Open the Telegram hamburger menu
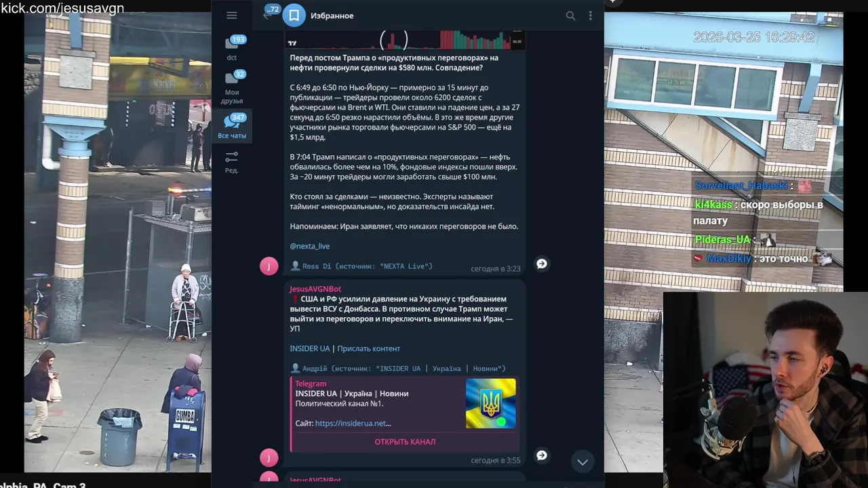The height and width of the screenshot is (488, 868). [232, 16]
